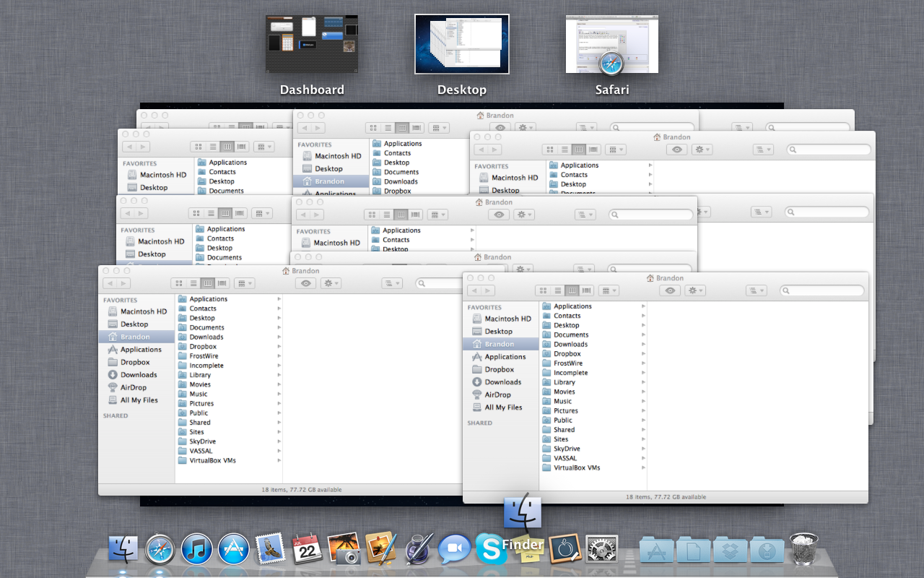Screen dimensions: 924x578
Task: Launch Skype from the Dock
Action: tap(490, 550)
